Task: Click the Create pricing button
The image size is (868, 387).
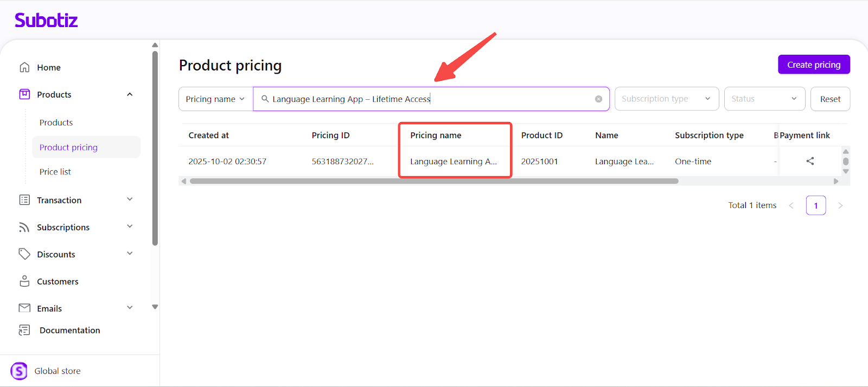Action: tap(813, 64)
